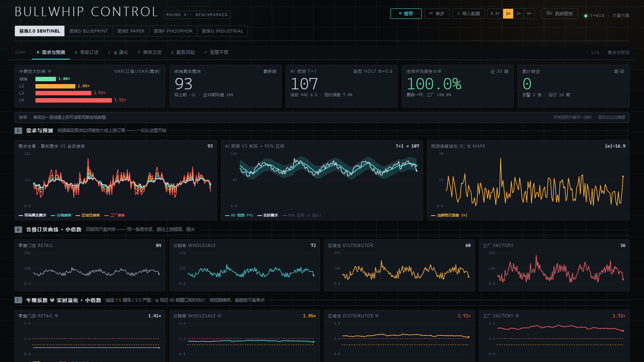The height and width of the screenshot is (362, 644).
Task: Toggle 工厂接单 legend series
Action: pos(115,215)
